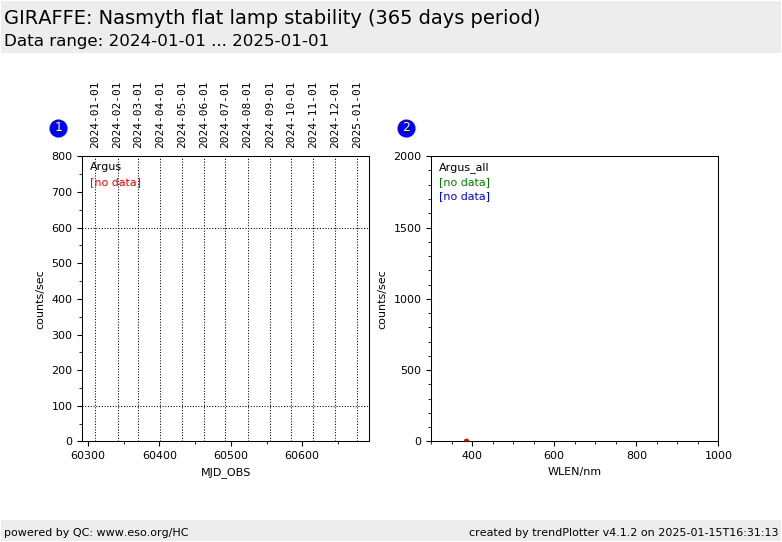Click the counts/sec y-axis label of plot 1
782x542 pixels.
click(40, 299)
